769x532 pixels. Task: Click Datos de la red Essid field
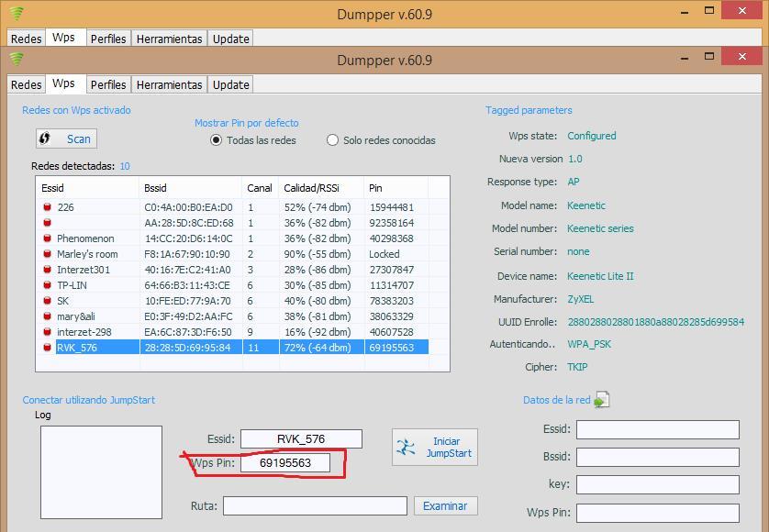[658, 429]
